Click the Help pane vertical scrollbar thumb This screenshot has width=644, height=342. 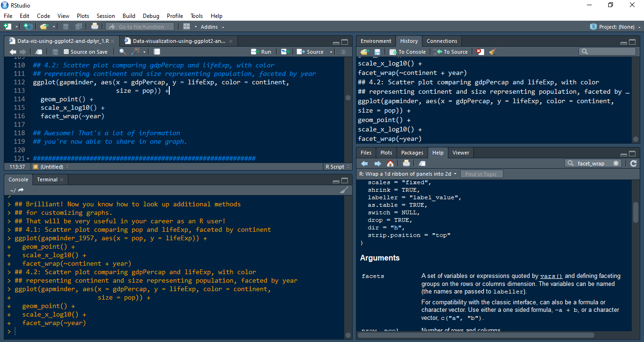[636, 212]
